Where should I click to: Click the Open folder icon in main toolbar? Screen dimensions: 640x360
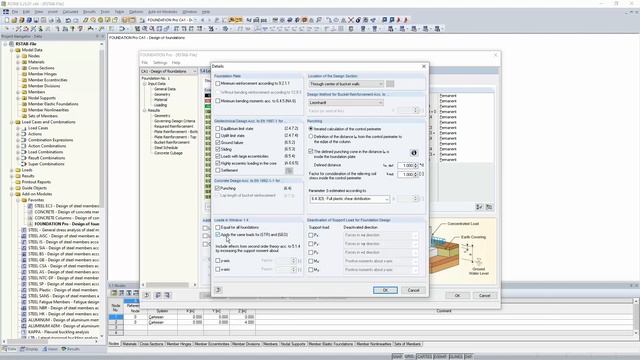[x=14, y=20]
